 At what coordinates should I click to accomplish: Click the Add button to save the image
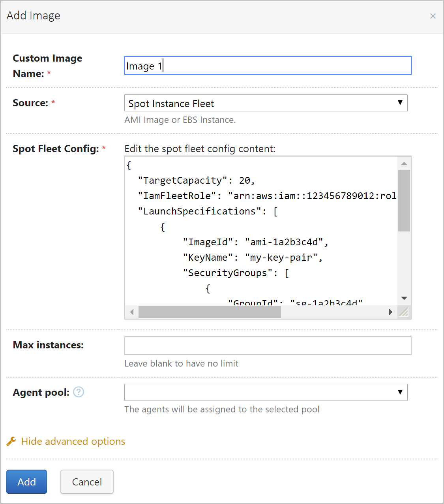point(26,481)
